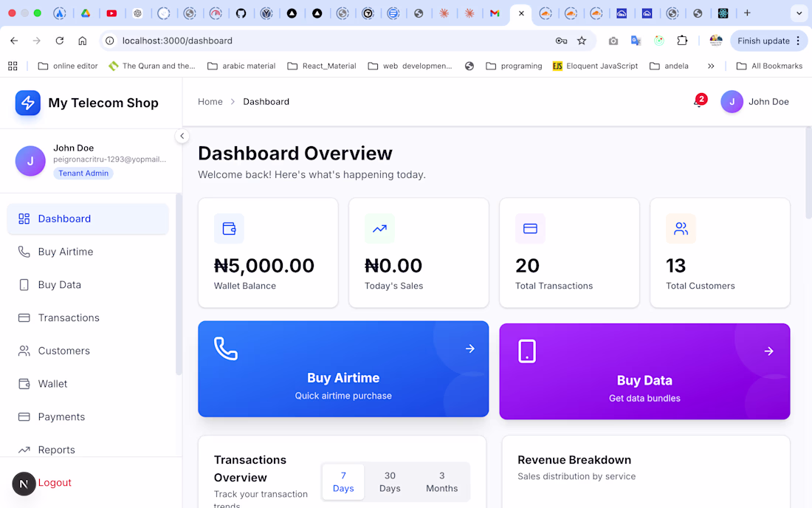812x508 pixels.
Task: Click the browser back arrow
Action: coord(14,41)
